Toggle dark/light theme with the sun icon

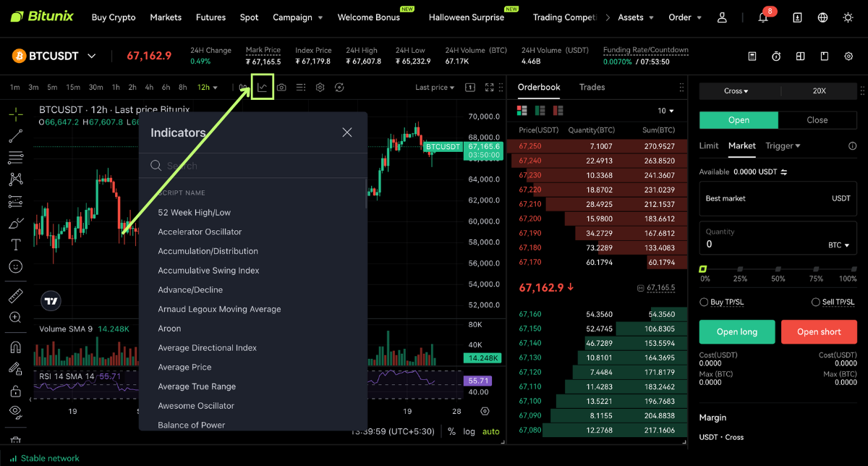coord(848,17)
